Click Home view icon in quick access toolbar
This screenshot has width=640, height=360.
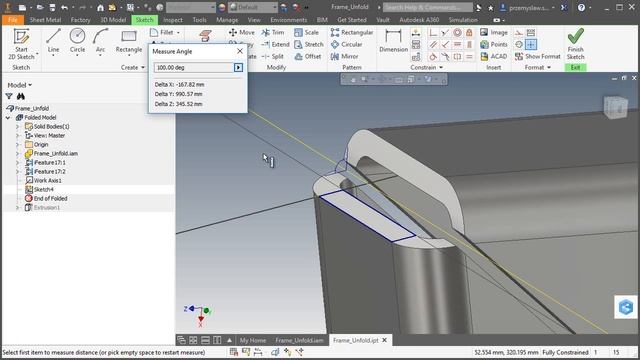100,7
